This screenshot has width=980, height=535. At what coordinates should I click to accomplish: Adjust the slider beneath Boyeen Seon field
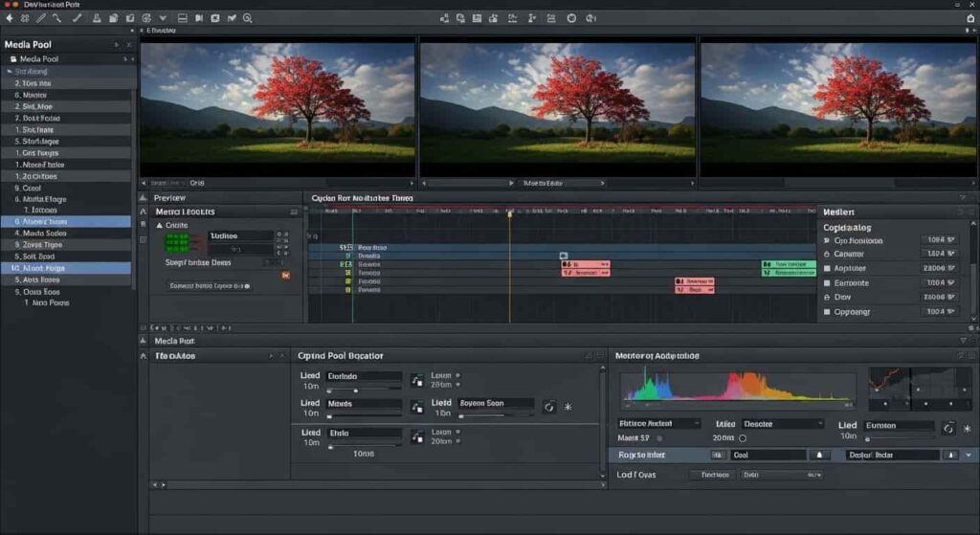click(497, 415)
